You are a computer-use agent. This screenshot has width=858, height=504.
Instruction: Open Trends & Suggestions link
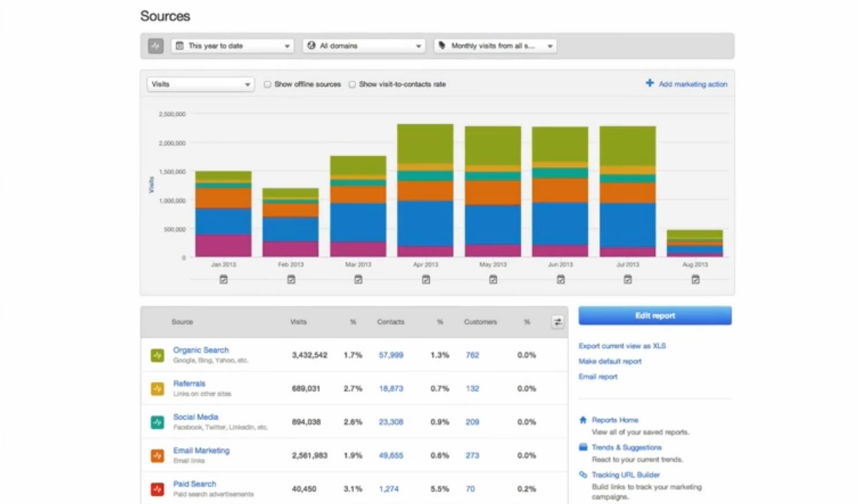point(627,447)
